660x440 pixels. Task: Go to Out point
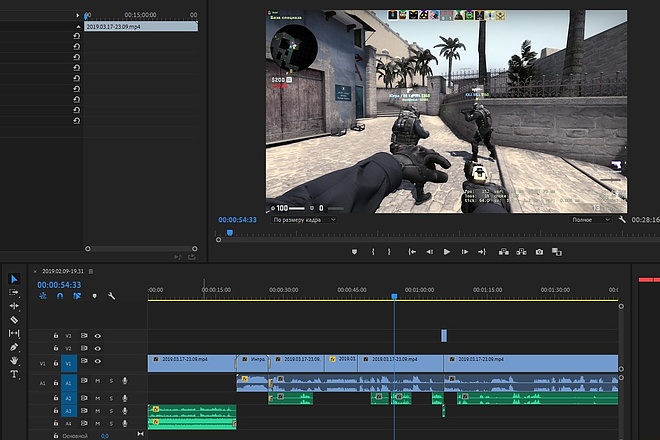click(482, 252)
